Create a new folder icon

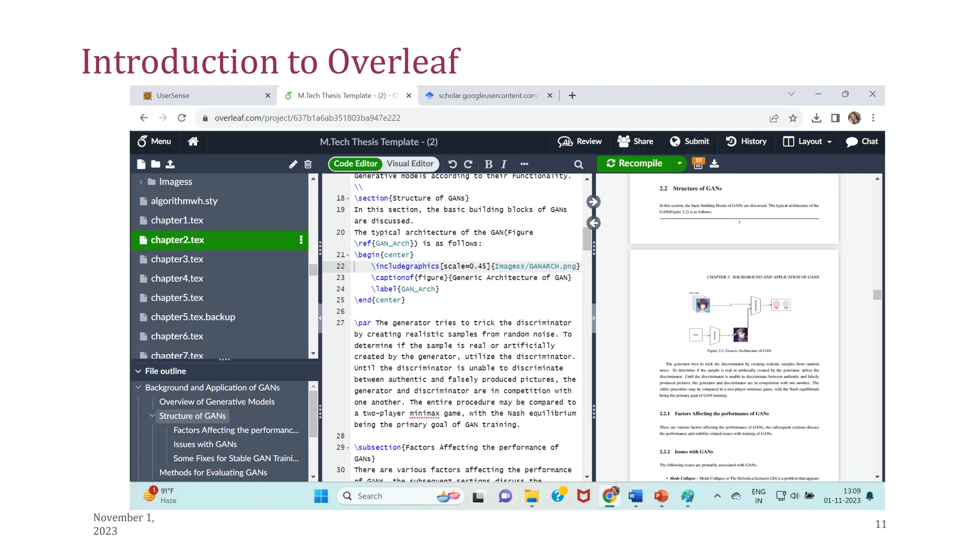pos(156,164)
